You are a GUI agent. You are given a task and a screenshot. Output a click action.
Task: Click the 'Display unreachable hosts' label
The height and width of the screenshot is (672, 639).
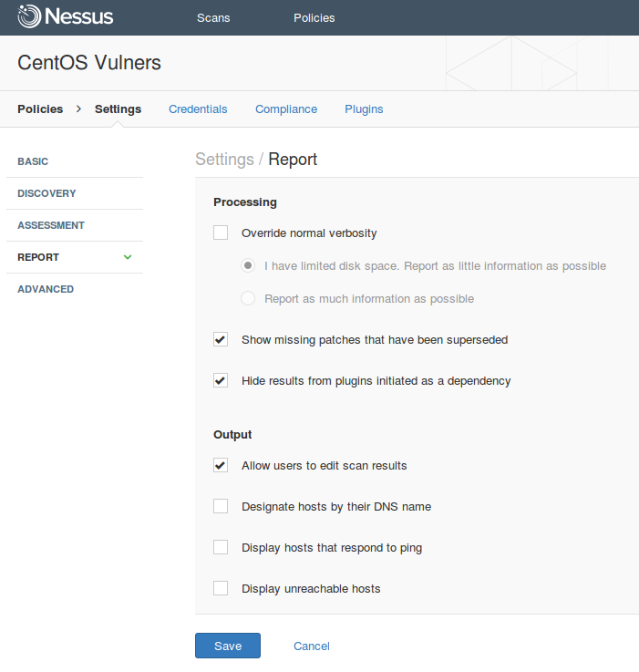click(x=311, y=589)
